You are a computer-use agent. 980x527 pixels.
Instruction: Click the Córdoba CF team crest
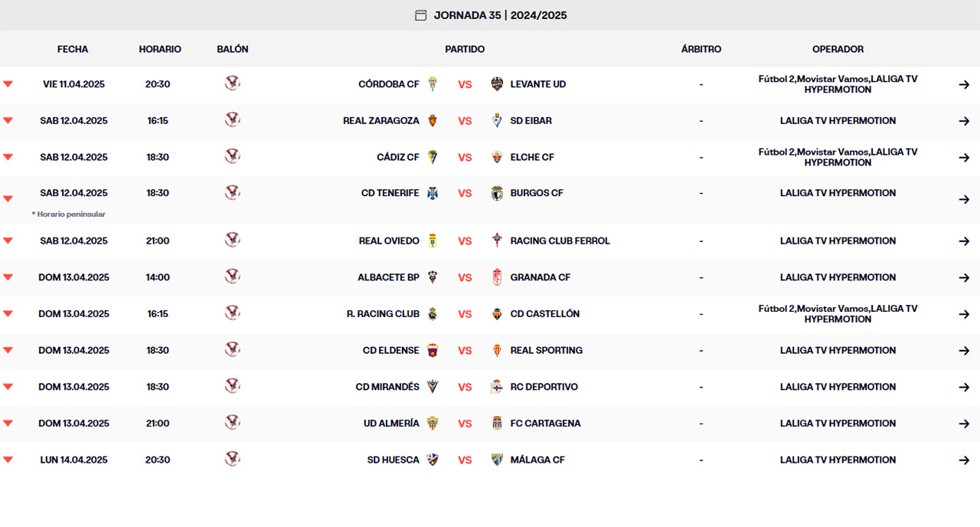433,84
